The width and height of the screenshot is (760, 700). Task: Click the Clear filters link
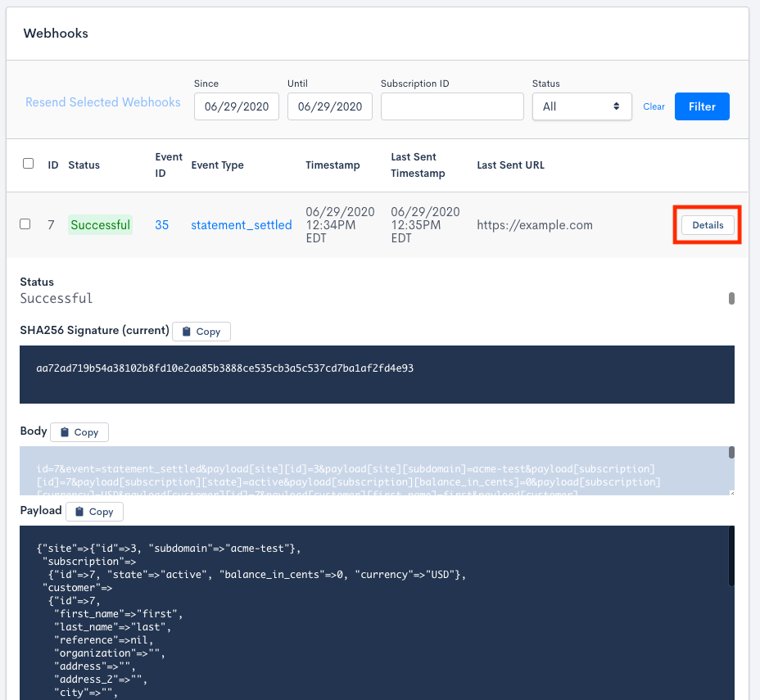(654, 106)
